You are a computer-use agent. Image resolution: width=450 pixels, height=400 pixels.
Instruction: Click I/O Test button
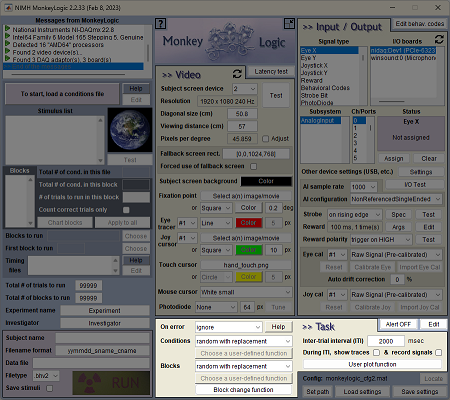(415, 185)
